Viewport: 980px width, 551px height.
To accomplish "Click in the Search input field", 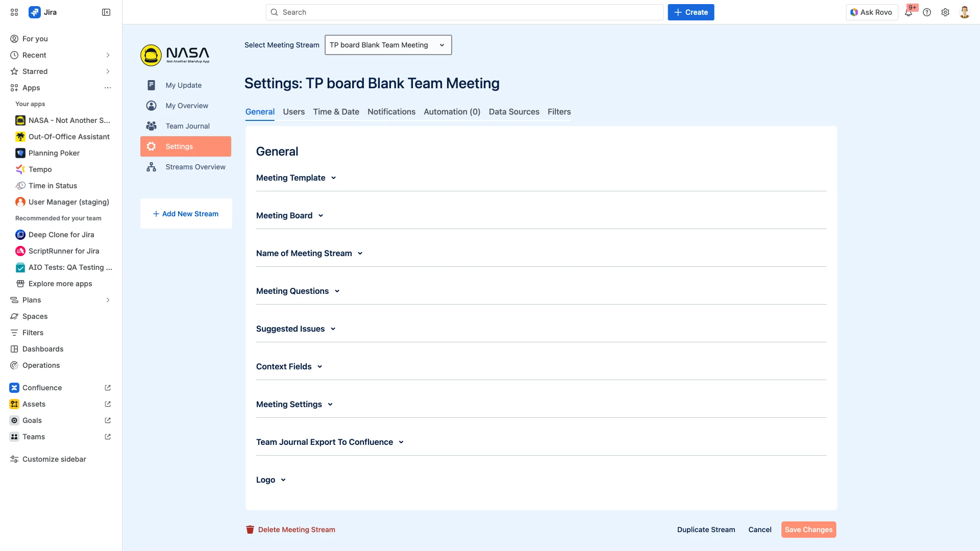I will tap(464, 12).
